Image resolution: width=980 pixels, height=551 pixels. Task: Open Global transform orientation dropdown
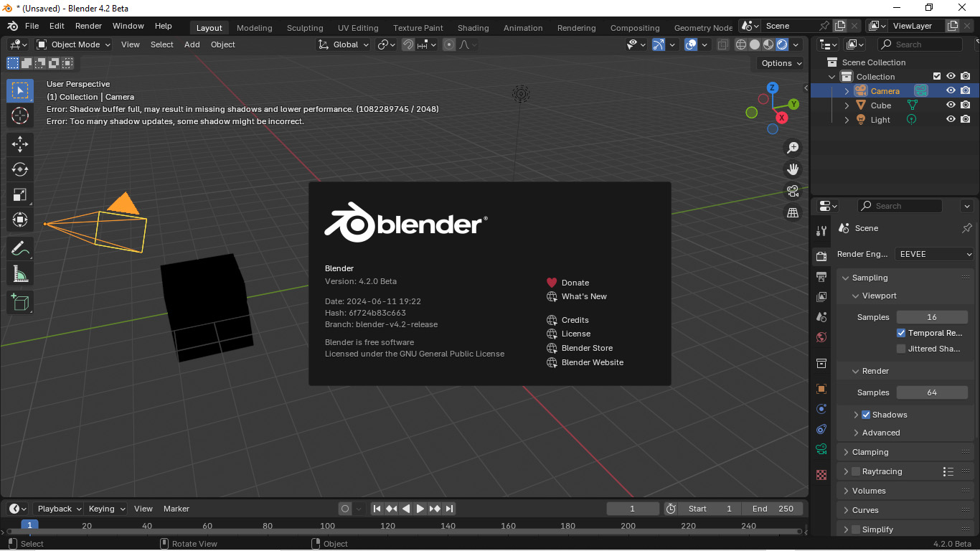click(344, 44)
